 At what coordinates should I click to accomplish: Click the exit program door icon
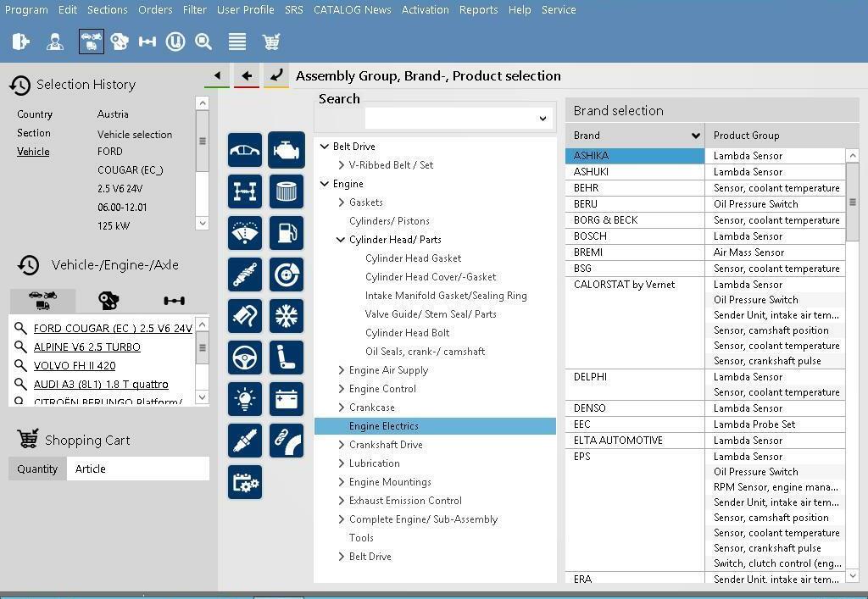point(20,42)
